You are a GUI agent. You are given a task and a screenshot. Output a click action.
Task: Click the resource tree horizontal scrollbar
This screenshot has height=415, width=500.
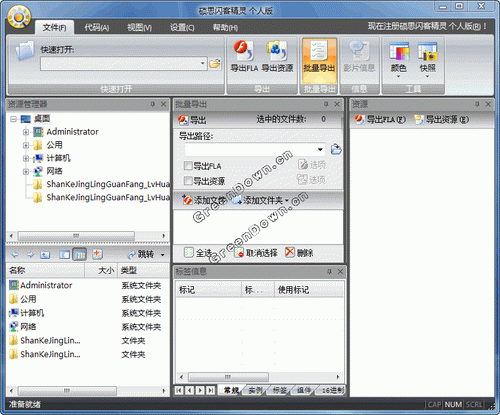tap(88, 236)
